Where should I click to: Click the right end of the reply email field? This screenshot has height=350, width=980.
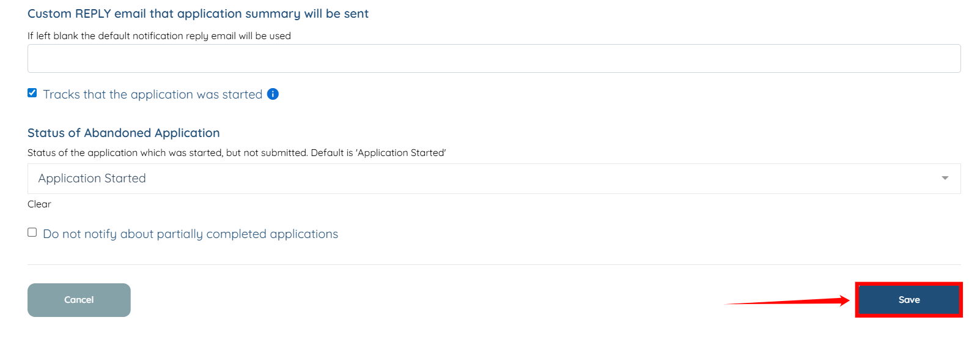[x=941, y=59]
